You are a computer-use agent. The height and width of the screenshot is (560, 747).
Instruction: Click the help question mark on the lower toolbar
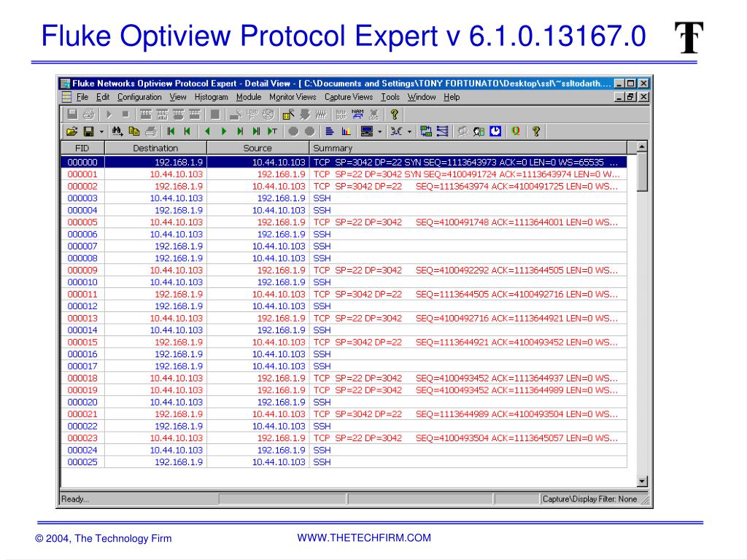click(x=536, y=131)
